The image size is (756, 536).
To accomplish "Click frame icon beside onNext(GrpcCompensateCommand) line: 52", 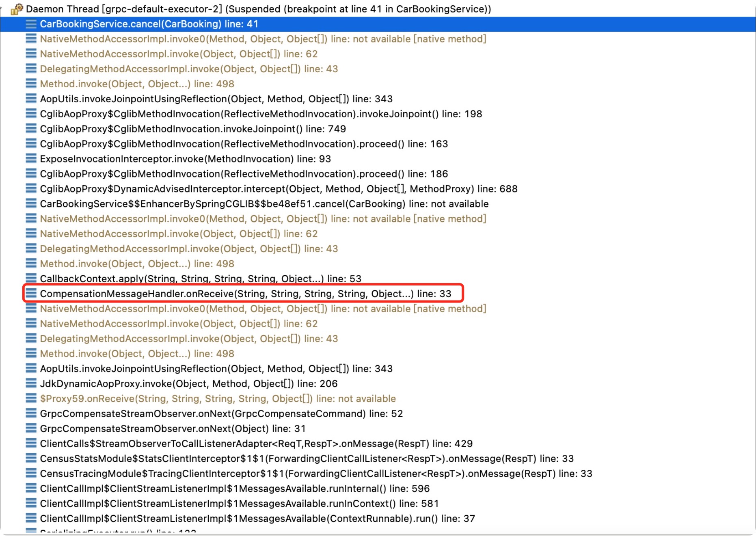I will coord(31,414).
